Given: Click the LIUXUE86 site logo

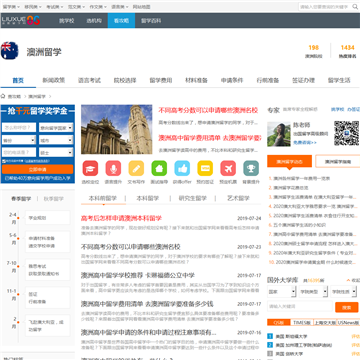Looking at the screenshot, I should coord(21,20).
